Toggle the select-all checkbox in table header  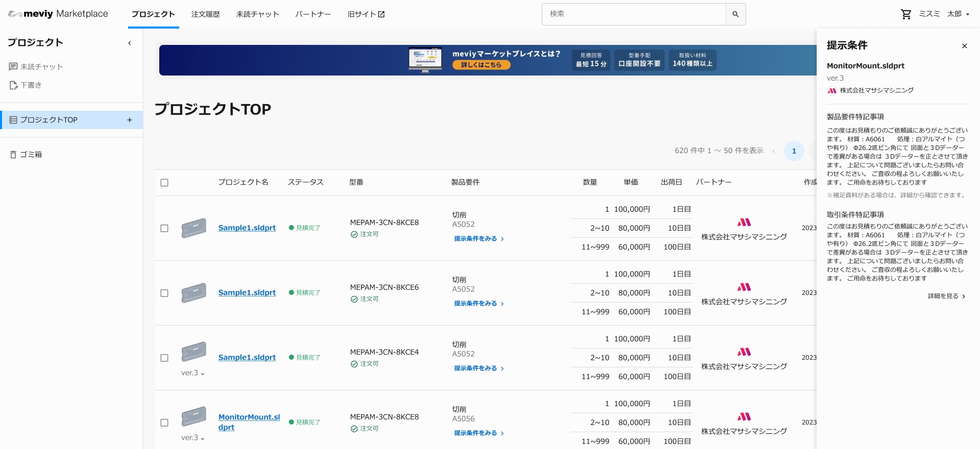(x=164, y=183)
